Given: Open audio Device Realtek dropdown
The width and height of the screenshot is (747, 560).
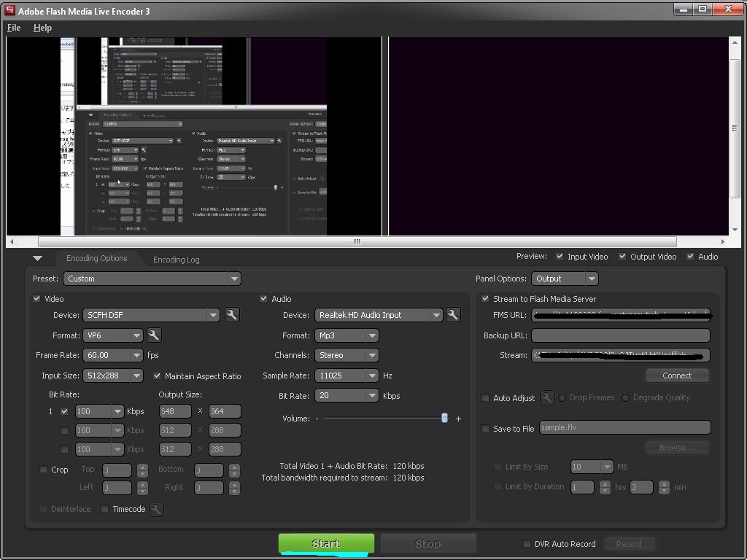Looking at the screenshot, I should point(379,315).
